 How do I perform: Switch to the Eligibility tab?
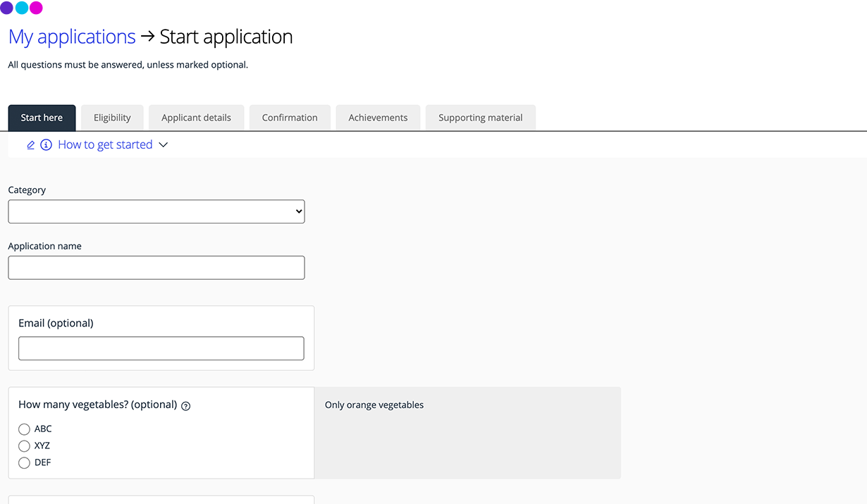[112, 118]
